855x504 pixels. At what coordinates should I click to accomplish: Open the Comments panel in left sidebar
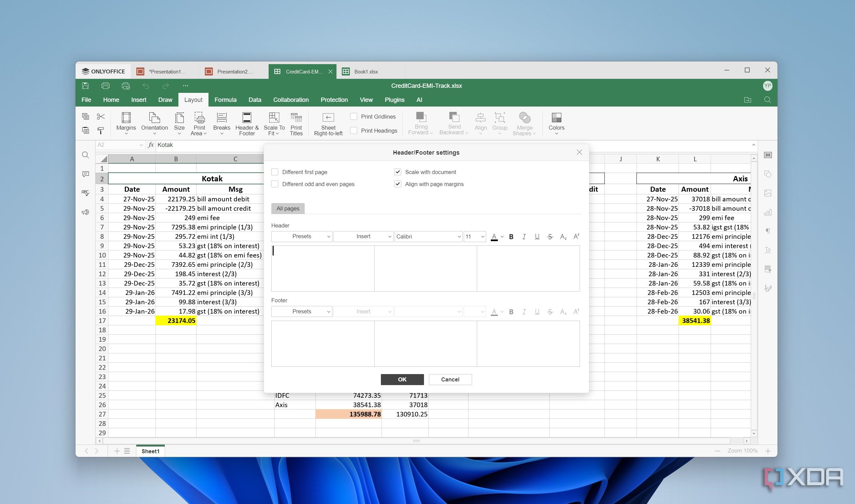click(x=86, y=174)
